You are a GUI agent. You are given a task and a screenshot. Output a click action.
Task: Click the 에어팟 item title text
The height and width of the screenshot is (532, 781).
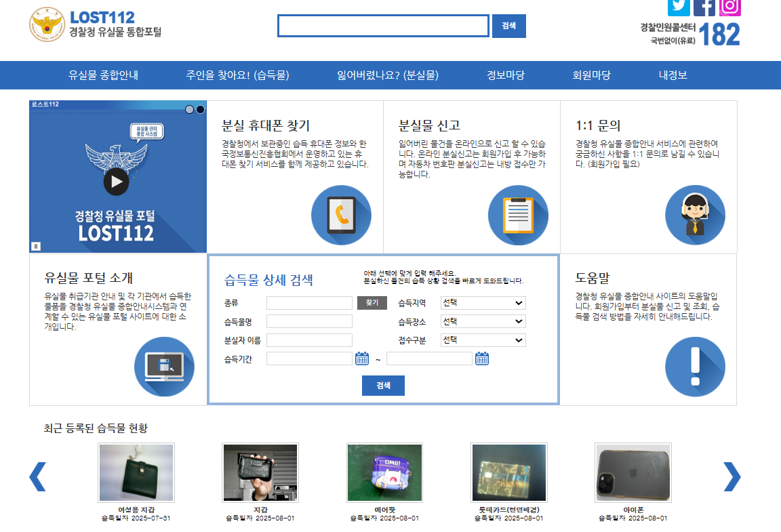point(384,510)
